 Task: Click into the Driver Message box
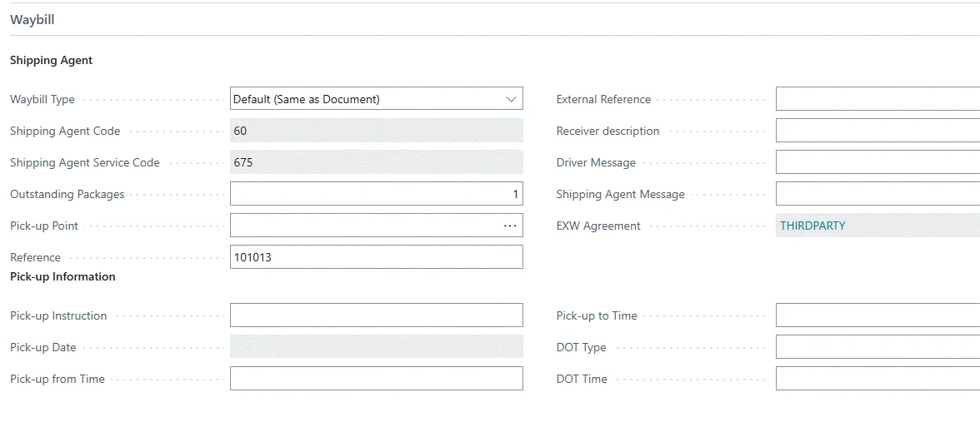877,162
